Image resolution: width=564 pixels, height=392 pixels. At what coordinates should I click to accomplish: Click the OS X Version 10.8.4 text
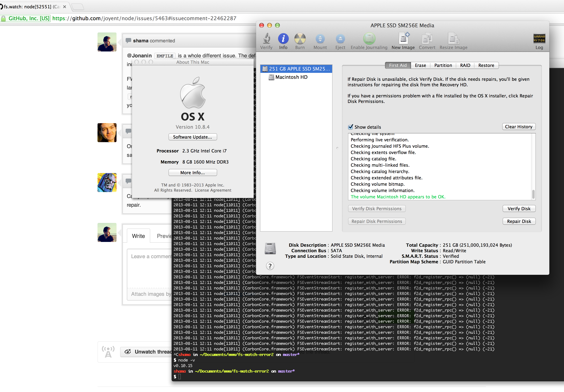click(x=192, y=127)
